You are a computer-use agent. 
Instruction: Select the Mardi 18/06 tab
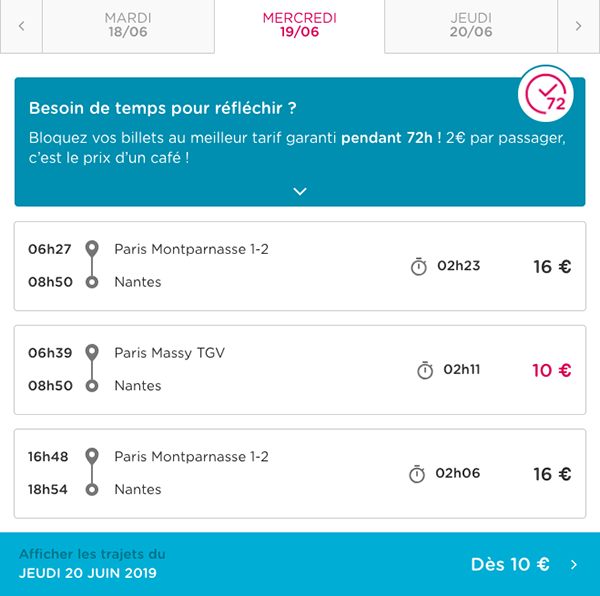coord(128,26)
